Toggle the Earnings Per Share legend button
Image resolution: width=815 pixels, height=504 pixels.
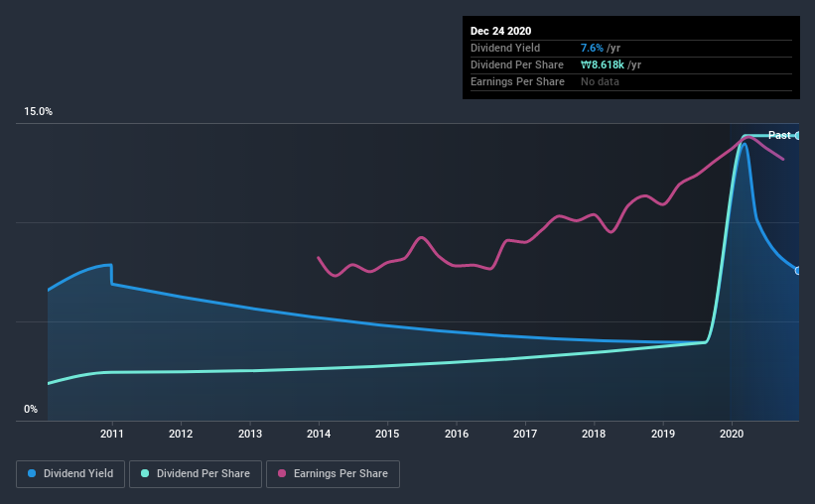[x=333, y=474]
